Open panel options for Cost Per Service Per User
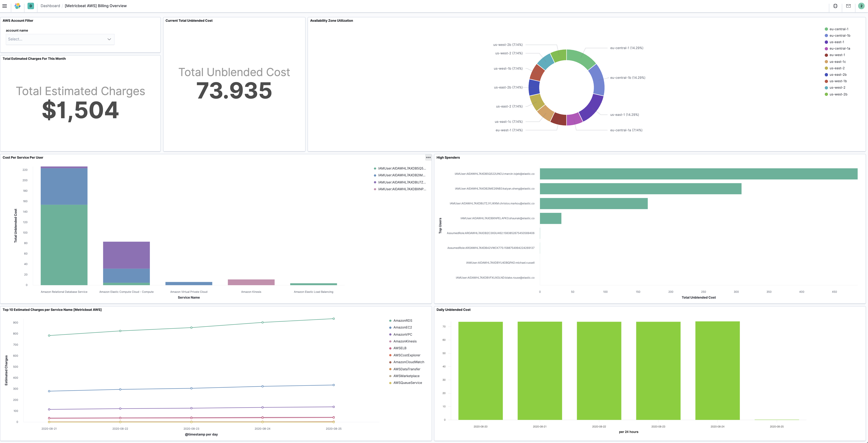The height and width of the screenshot is (443, 868). pyautogui.click(x=428, y=157)
